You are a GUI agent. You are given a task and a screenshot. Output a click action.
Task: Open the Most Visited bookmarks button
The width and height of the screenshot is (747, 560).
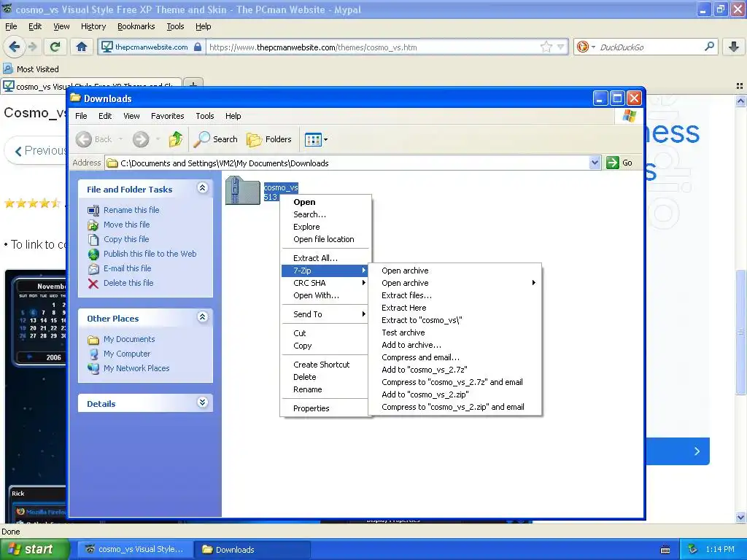point(31,69)
